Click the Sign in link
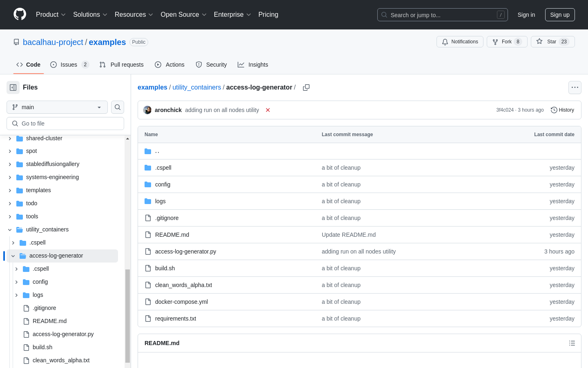588x368 pixels. [x=526, y=15]
